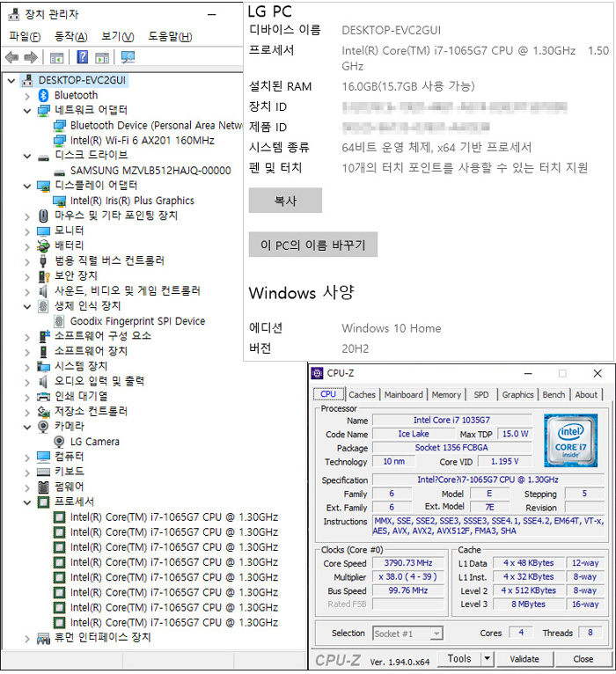Select the SAMSUNG MZVLB512HAJQ disk drive
This screenshot has height=674, width=616.
(150, 171)
